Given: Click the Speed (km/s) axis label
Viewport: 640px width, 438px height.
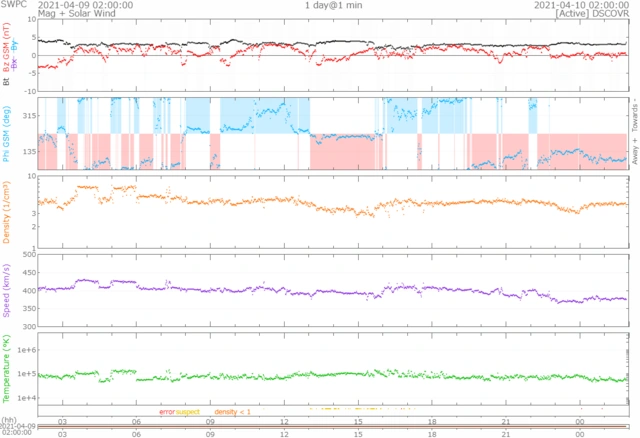Looking at the screenshot, I should coord(8,290).
